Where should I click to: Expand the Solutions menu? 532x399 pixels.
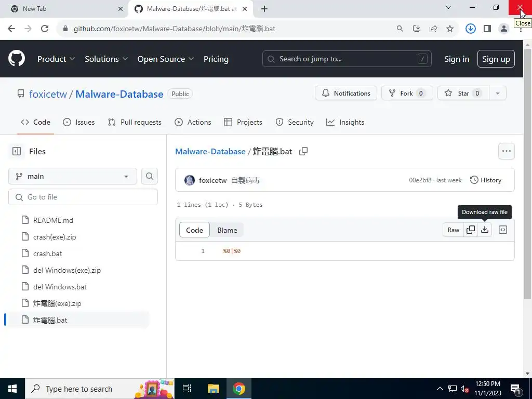tap(106, 59)
